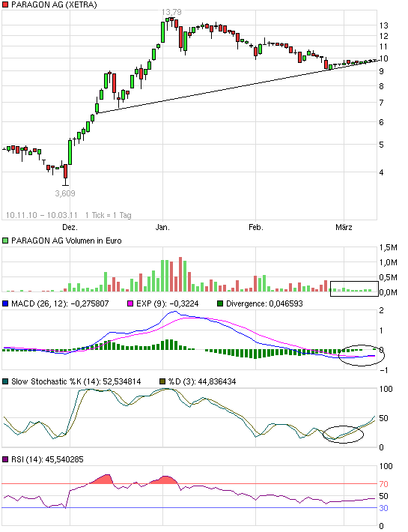Click the 1,0M volume axis label

click(x=389, y=262)
